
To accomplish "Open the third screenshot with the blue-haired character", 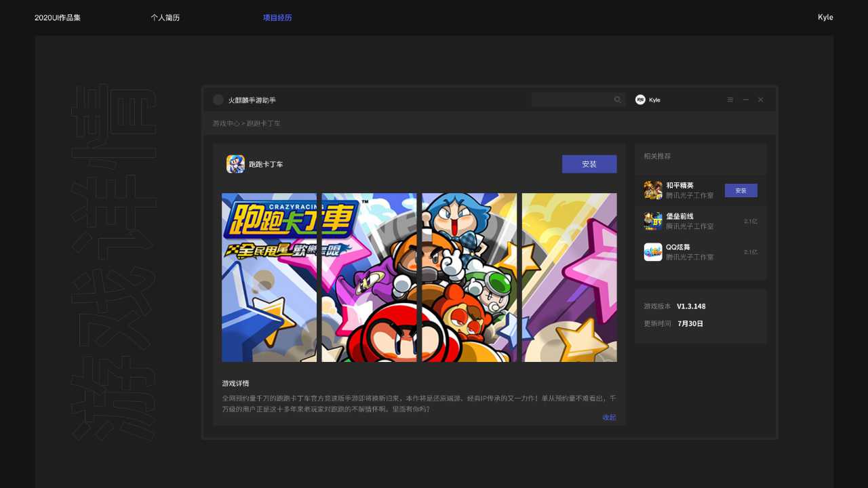I will tap(469, 277).
